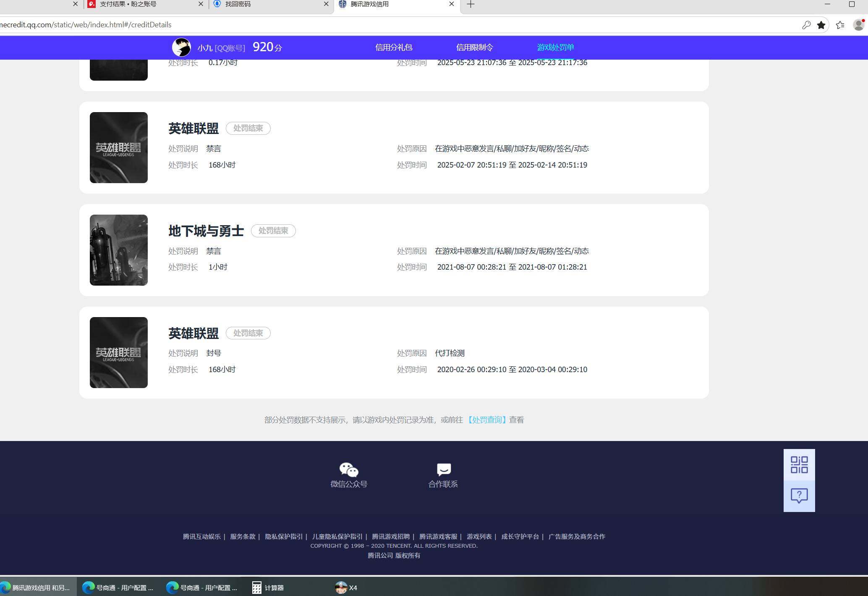Click 英雄联盟 thumbnail of the 代打检测 record
The height and width of the screenshot is (596, 868).
[x=119, y=352]
